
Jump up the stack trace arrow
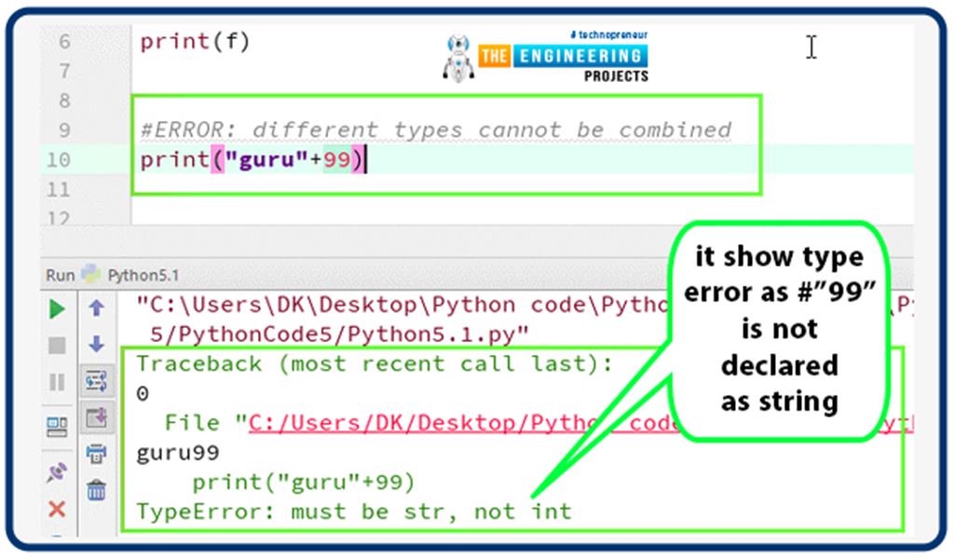point(96,308)
